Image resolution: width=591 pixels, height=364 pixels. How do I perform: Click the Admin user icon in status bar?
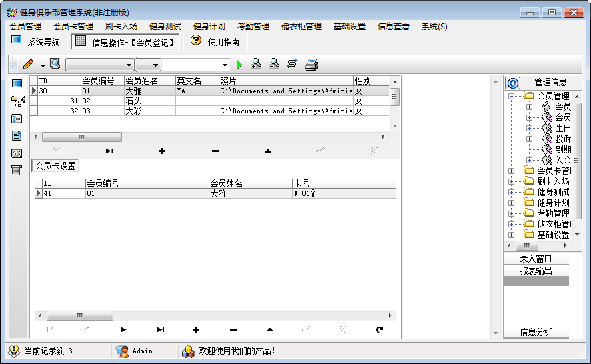(x=122, y=351)
